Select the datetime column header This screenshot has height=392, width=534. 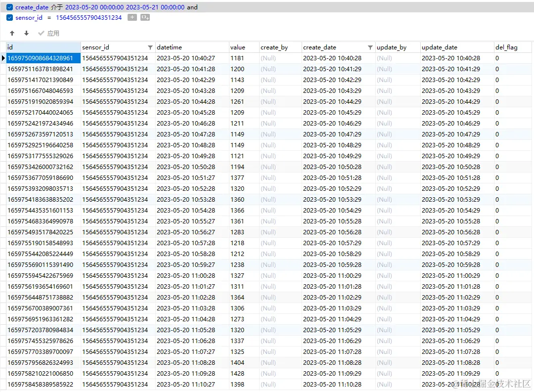pos(192,47)
